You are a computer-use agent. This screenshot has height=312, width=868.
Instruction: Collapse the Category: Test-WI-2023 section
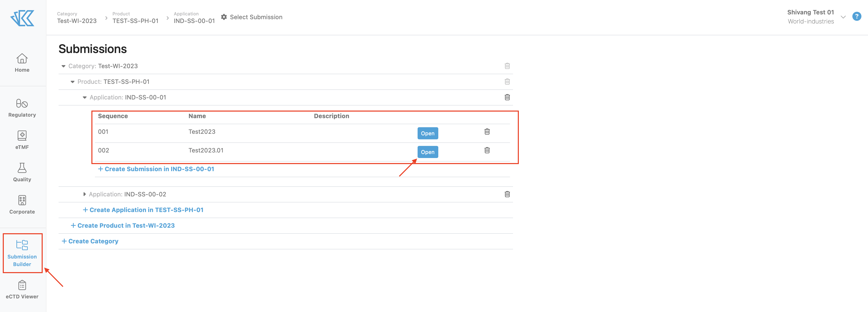64,66
